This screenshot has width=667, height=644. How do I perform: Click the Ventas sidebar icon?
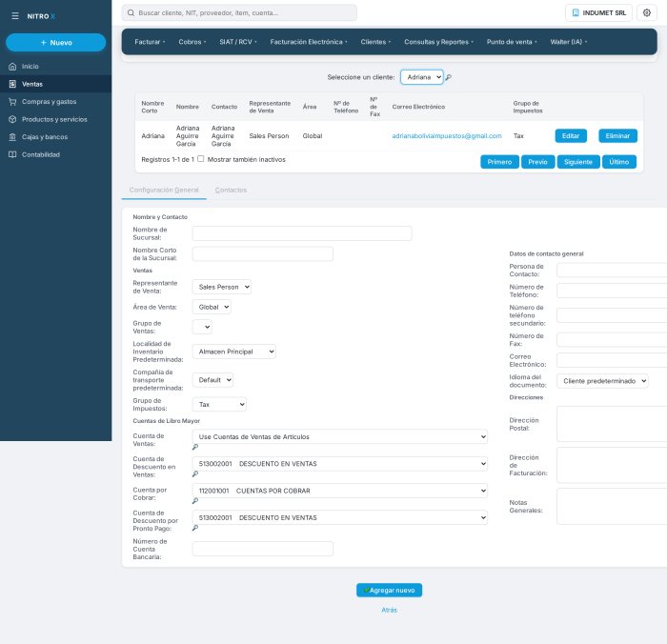point(12,84)
